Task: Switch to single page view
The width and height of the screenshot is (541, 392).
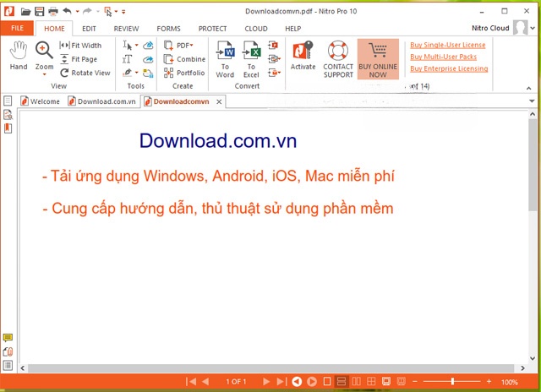Action: (327, 381)
